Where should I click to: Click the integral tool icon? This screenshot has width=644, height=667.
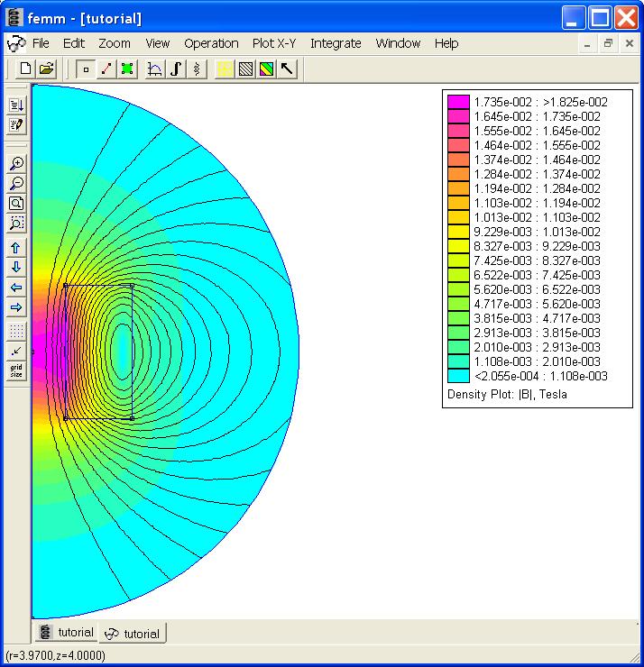(x=175, y=69)
